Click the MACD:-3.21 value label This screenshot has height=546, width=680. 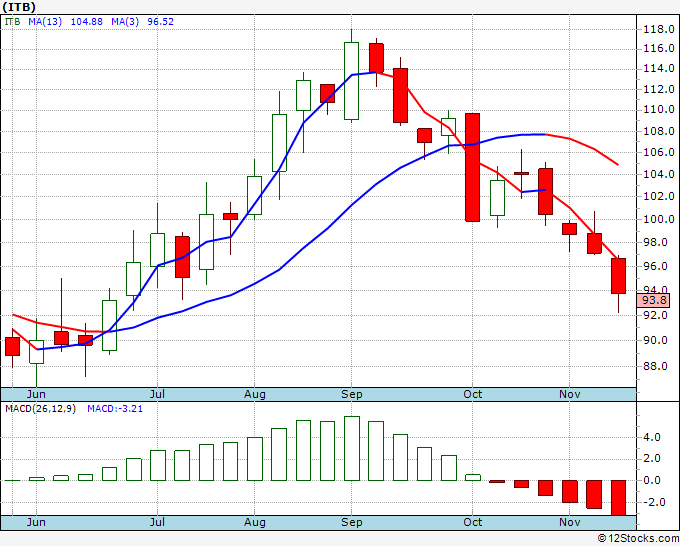[x=115, y=409]
